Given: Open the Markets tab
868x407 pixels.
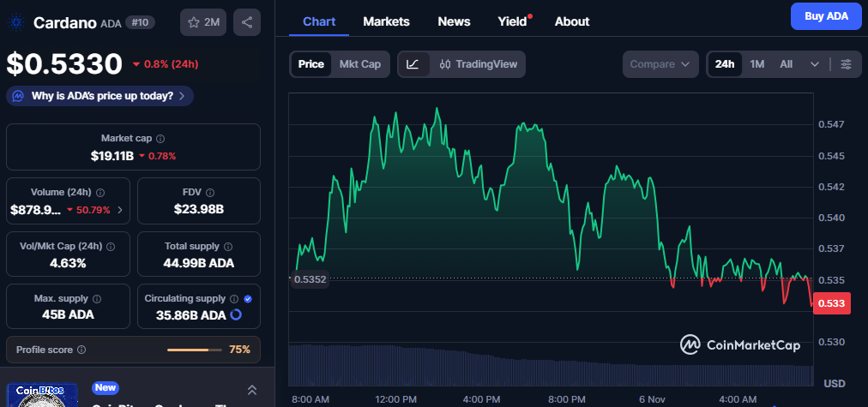Looking at the screenshot, I should click(x=386, y=21).
